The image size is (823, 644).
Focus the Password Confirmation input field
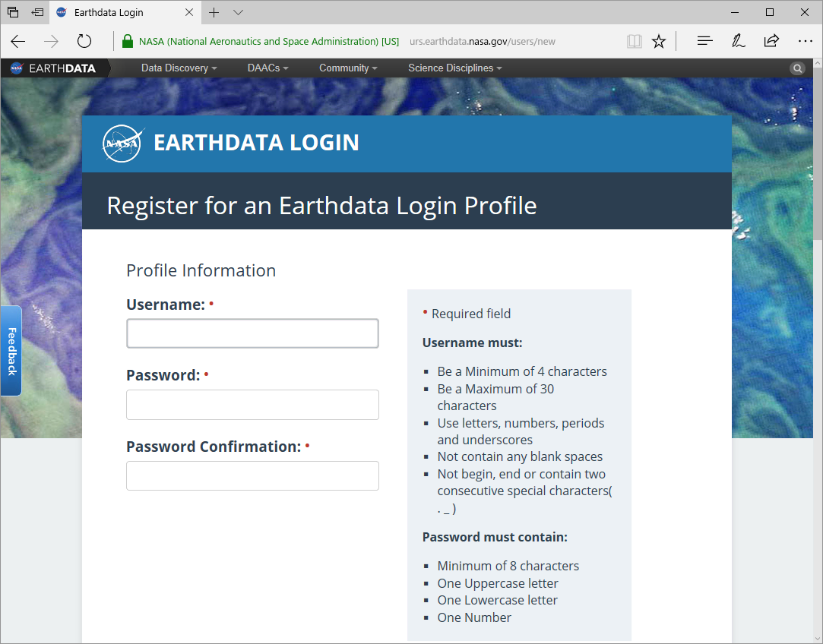pos(252,475)
